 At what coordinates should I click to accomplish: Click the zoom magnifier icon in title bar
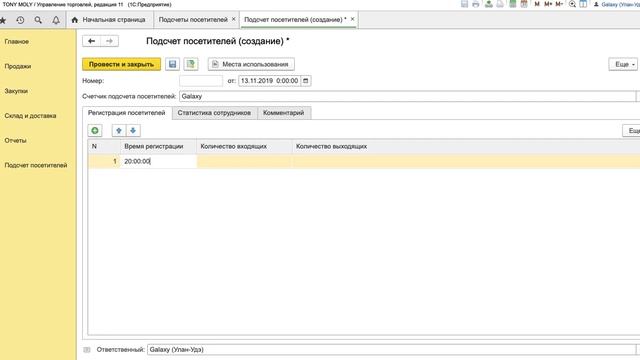(x=572, y=4)
